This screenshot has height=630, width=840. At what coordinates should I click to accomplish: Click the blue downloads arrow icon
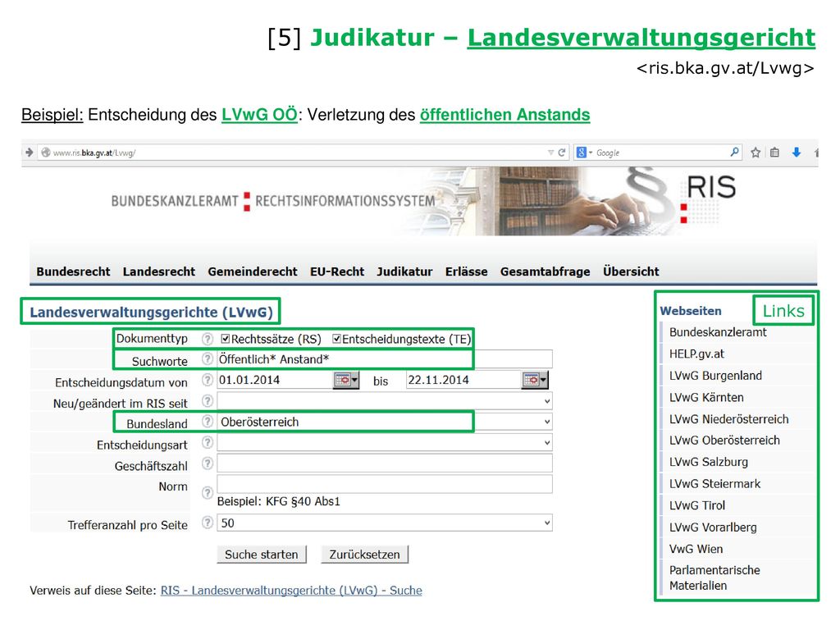[x=797, y=153]
